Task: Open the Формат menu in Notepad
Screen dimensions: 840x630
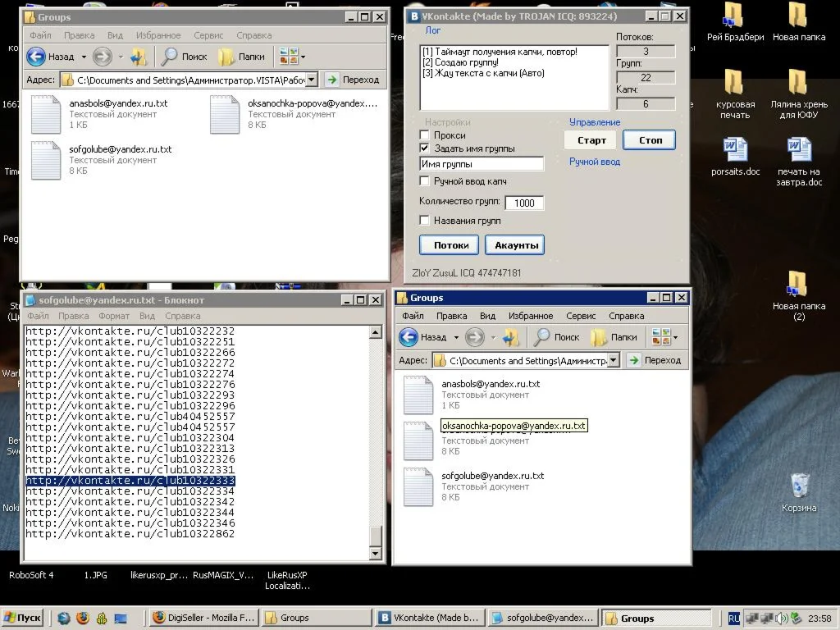Action: (x=114, y=316)
